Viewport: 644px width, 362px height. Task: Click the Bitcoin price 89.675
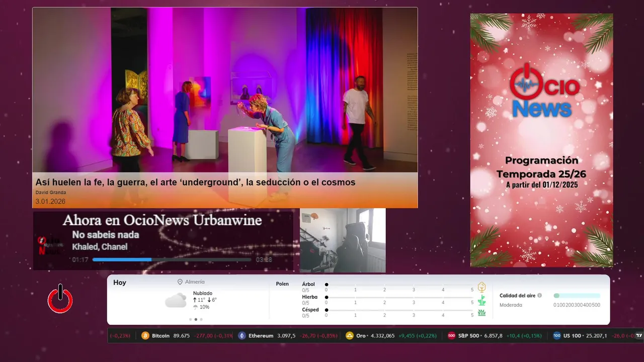182,336
